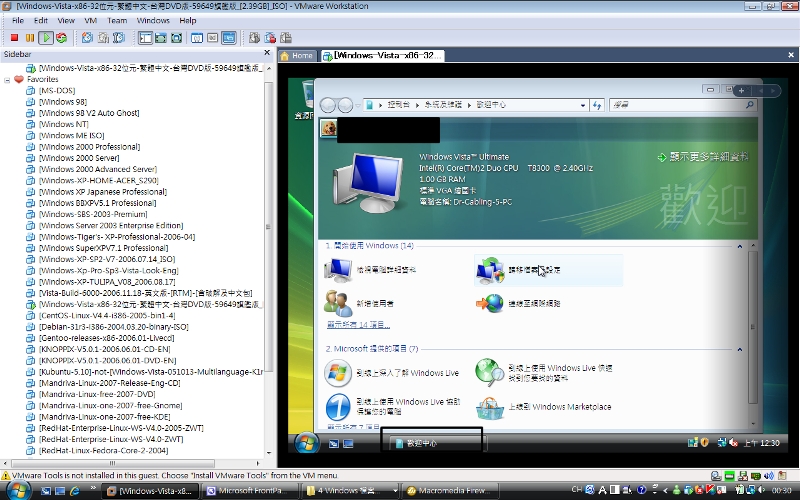Close the Sidebar panel with its X
Image resolution: width=800 pixels, height=500 pixels.
point(267,53)
